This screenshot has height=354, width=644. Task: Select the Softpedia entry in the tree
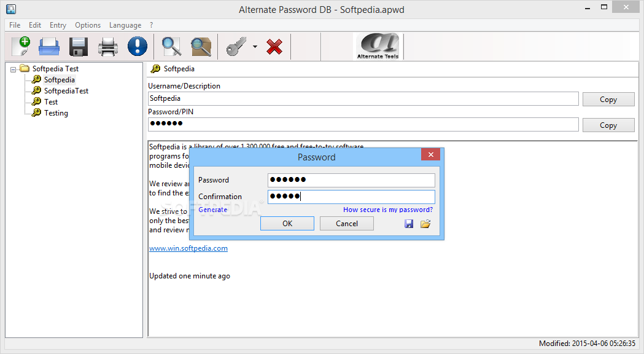(x=59, y=80)
